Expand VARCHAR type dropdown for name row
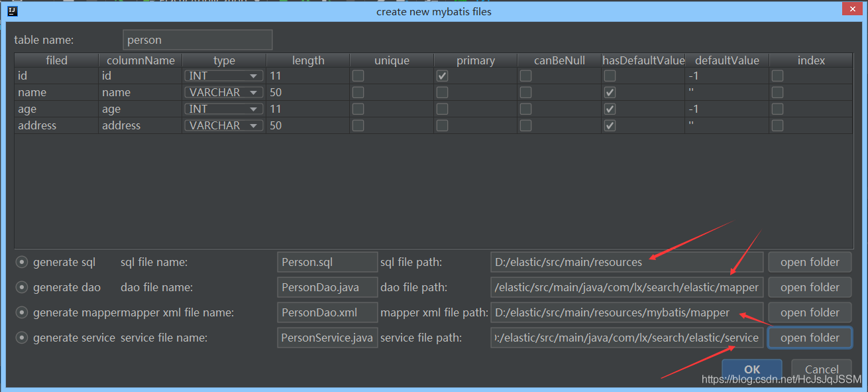This screenshot has width=868, height=392. pyautogui.click(x=223, y=93)
